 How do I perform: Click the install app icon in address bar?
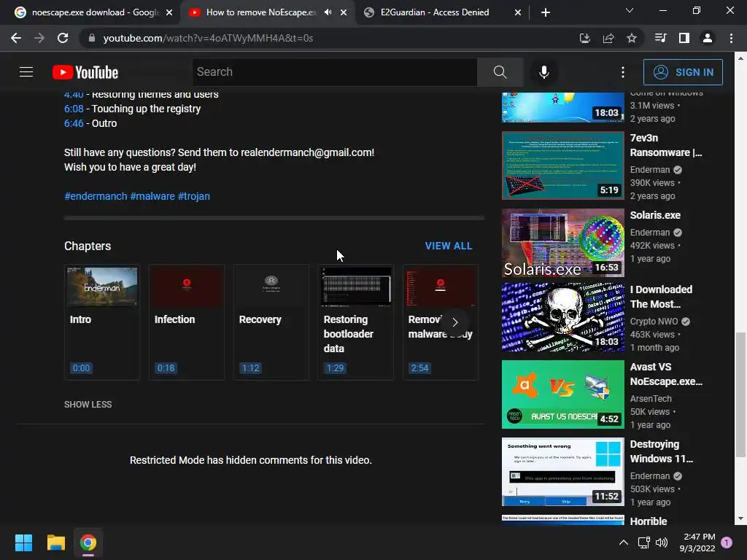(x=584, y=38)
